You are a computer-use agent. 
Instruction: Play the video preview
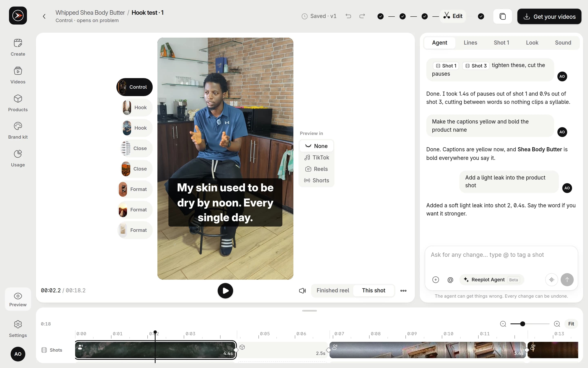[225, 291]
